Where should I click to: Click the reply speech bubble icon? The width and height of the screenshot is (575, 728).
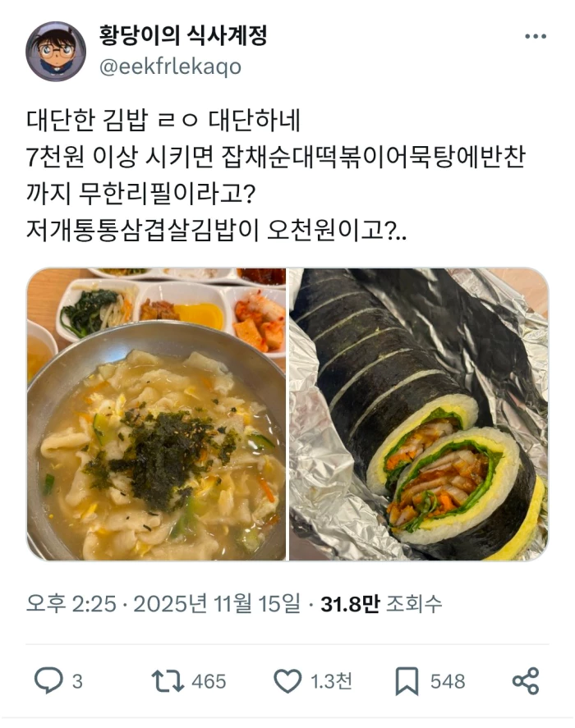[48, 680]
